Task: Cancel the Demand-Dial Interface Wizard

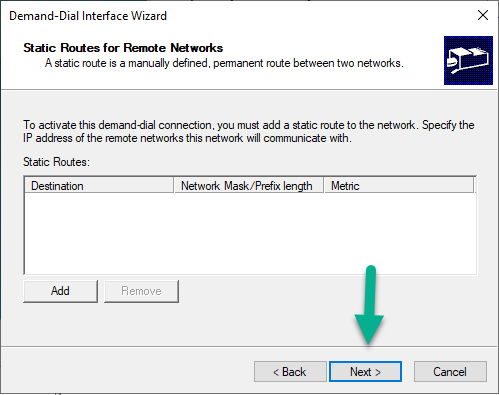Action: point(450,372)
